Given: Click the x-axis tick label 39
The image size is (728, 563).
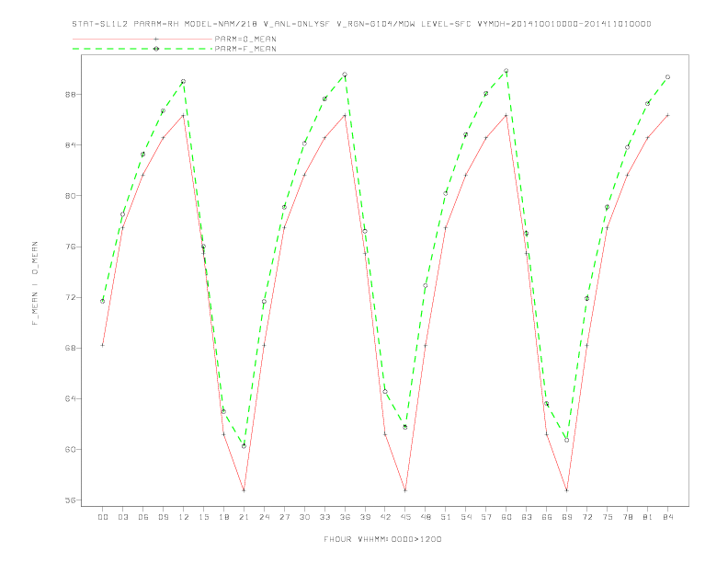Looking at the screenshot, I should 365,517.
